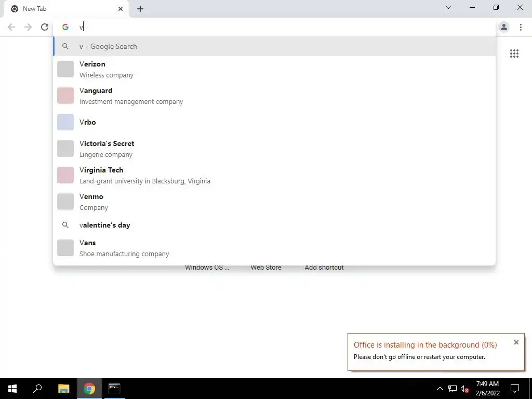
Task: Click the Google G icon in omnibox
Action: pyautogui.click(x=65, y=27)
